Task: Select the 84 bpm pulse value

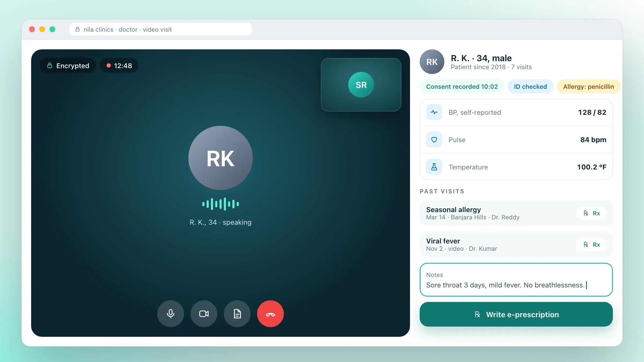Action: [593, 140]
